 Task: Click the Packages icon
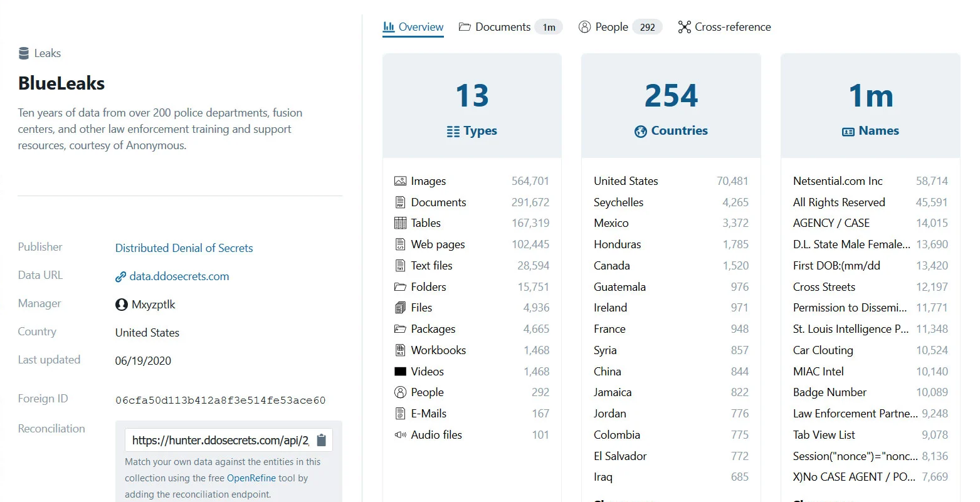(400, 329)
